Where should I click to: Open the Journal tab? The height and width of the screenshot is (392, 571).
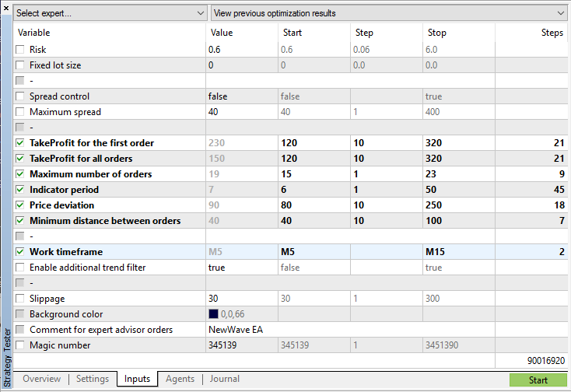(x=224, y=379)
